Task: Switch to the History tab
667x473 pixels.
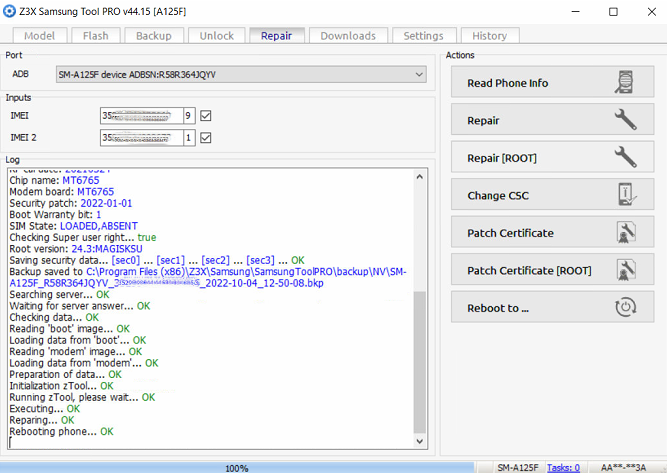Action: pyautogui.click(x=489, y=36)
